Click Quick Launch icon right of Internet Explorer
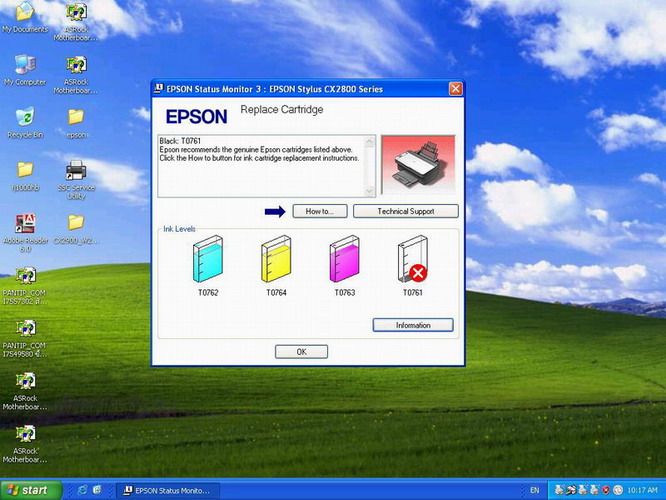The width and height of the screenshot is (666, 500). pos(97,490)
